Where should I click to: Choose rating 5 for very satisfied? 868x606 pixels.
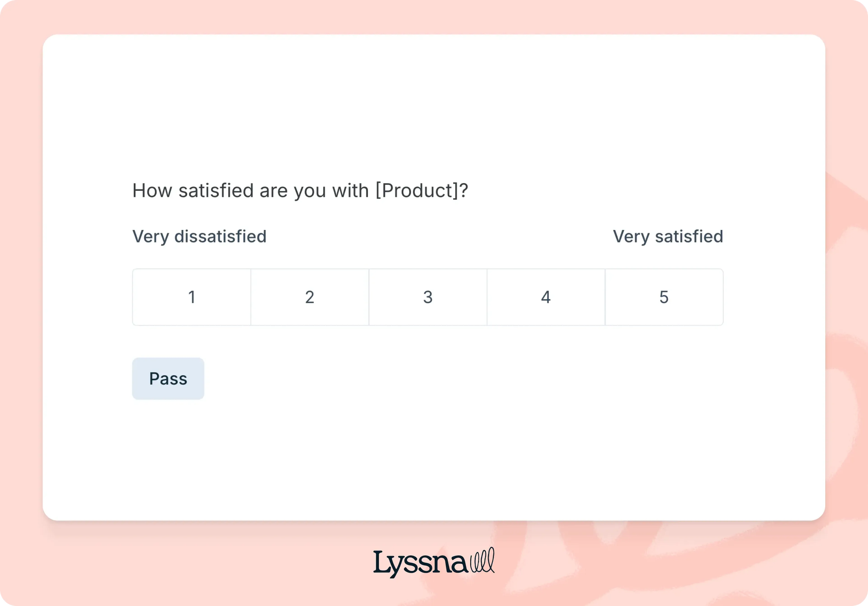(664, 297)
